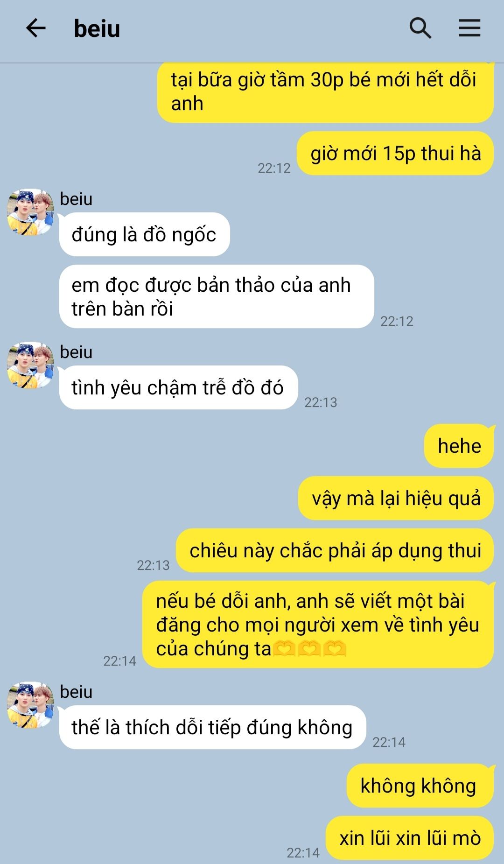Tap the 'không không' message bubble
The image size is (504, 864).
(x=420, y=786)
